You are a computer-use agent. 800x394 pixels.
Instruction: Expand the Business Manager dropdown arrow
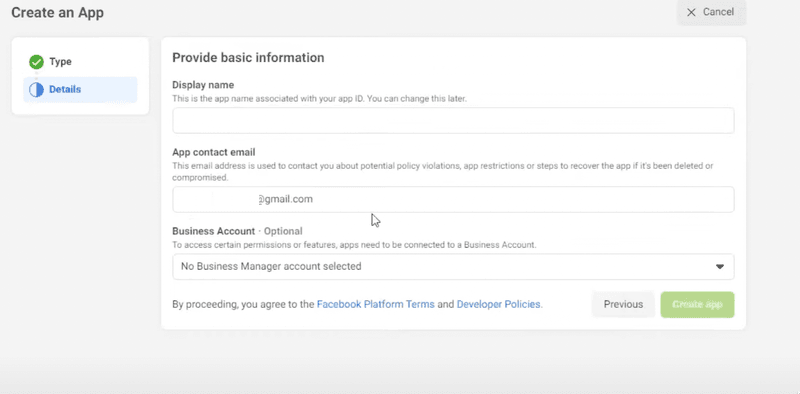point(720,266)
